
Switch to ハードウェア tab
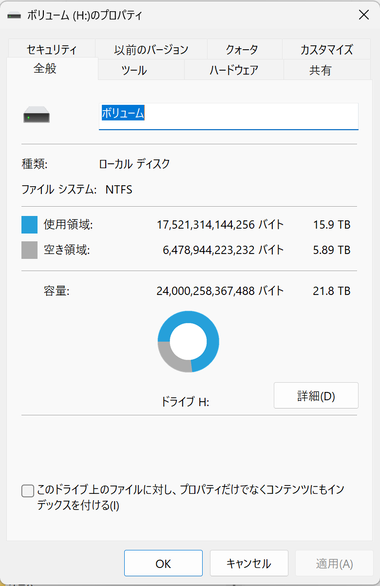[234, 70]
